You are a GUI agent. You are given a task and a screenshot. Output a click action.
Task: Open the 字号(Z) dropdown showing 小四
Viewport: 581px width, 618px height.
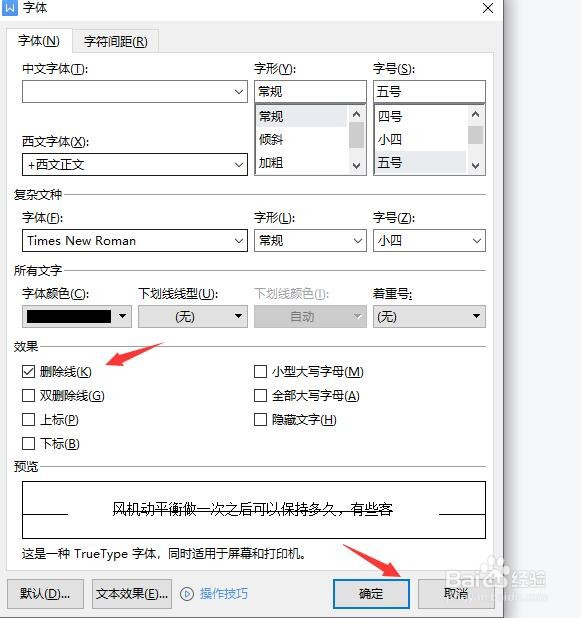(477, 240)
